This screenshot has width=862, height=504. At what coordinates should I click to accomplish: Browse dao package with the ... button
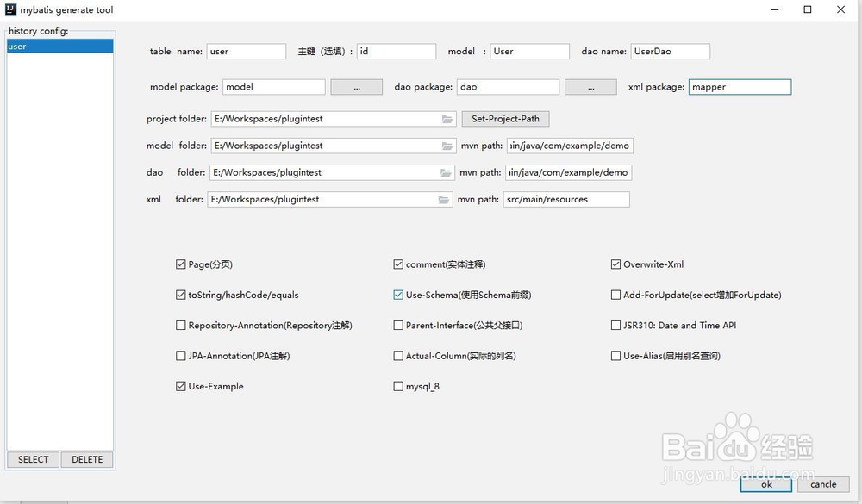[590, 87]
